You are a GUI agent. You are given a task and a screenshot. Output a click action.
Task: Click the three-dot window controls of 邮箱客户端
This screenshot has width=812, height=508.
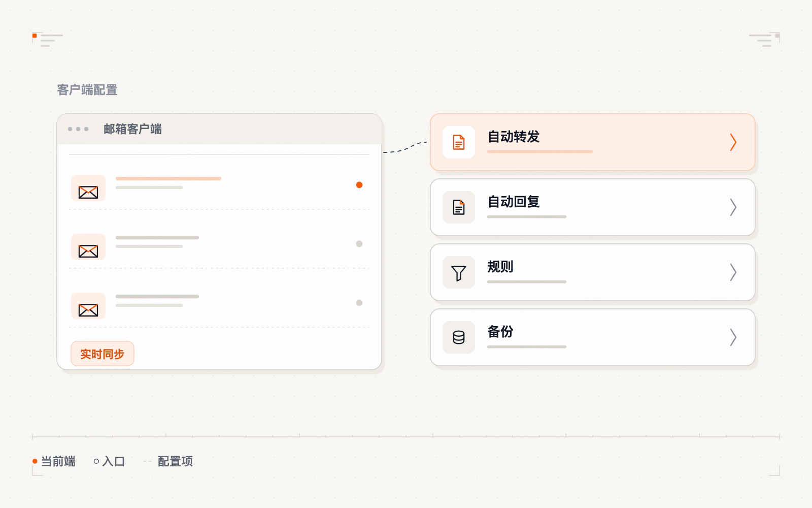tap(78, 129)
